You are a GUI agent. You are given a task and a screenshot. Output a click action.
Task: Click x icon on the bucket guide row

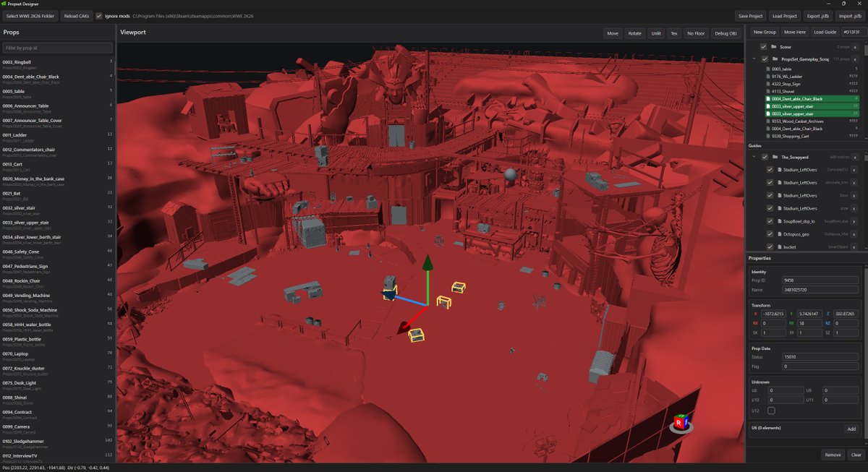pos(855,247)
